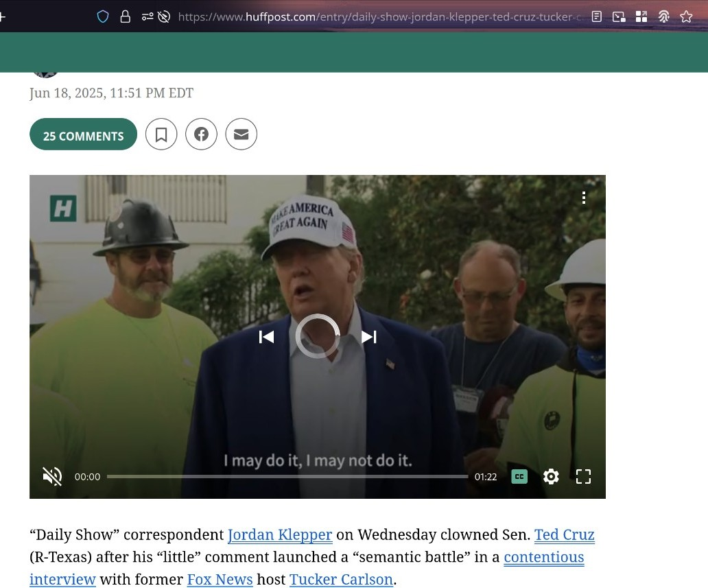Click the 00:00 elapsed time label
Image resolution: width=708 pixels, height=588 pixels.
point(87,477)
